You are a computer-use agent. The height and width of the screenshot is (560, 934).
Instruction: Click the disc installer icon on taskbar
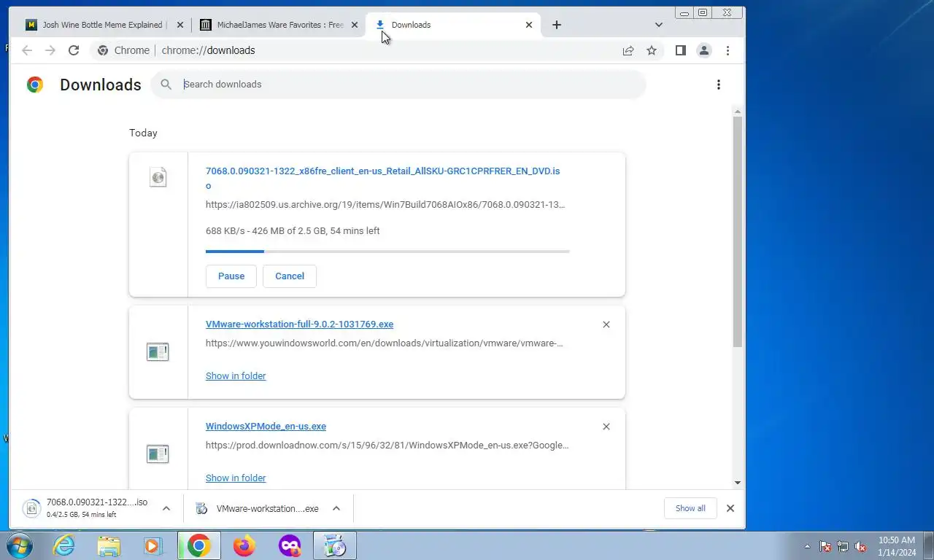(x=335, y=545)
